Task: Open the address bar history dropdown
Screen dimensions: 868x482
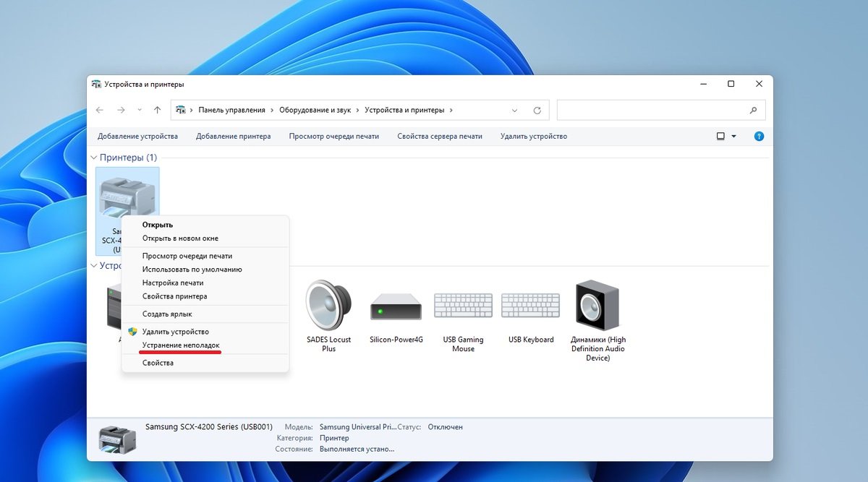Action: point(514,111)
